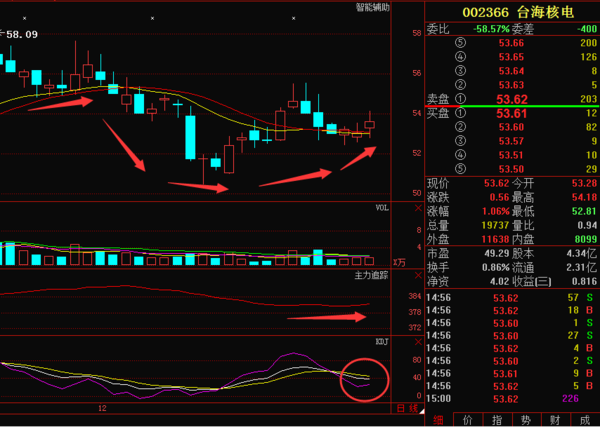This screenshot has height=427, width=600.
Task: Select buy level 4 price 53.51
Action: pos(511,155)
